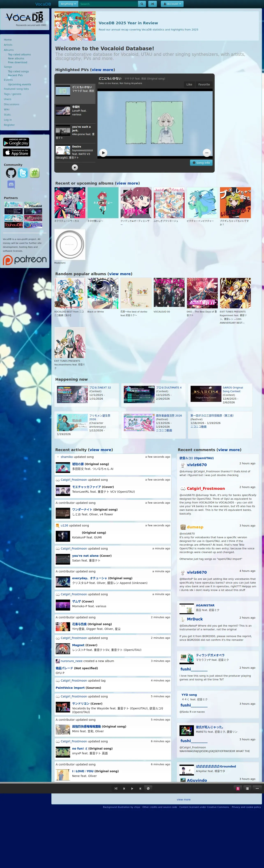Click the circle-slash button in the bottom player
The image size is (264, 868).
(148, 788)
